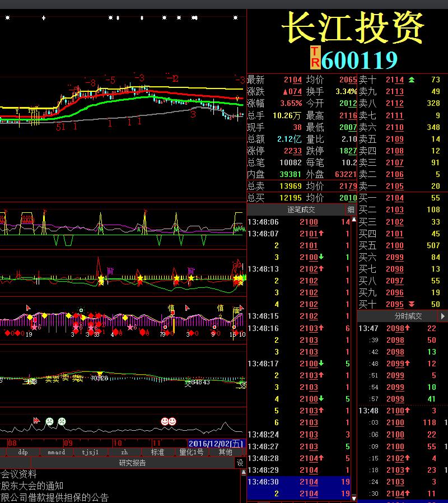Viewport: 448px width, 503px height.
Task: Click the 总卖 value 13969
Action: (291, 186)
